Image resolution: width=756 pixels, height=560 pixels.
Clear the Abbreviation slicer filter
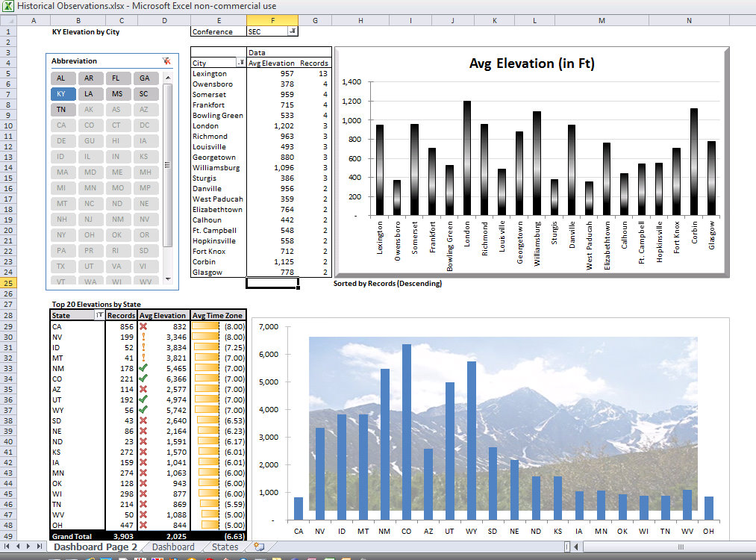[x=166, y=61]
